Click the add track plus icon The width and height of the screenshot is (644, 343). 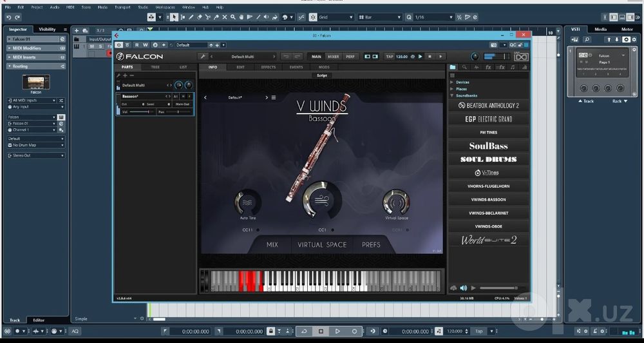tap(77, 30)
